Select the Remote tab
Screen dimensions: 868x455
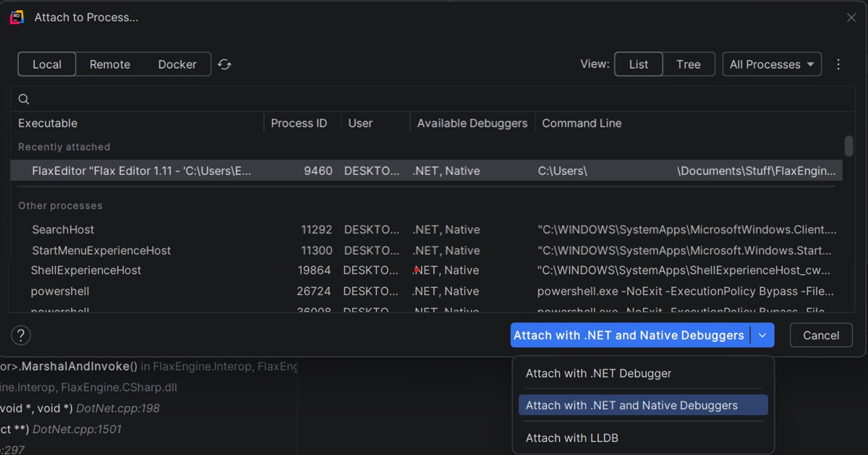110,64
